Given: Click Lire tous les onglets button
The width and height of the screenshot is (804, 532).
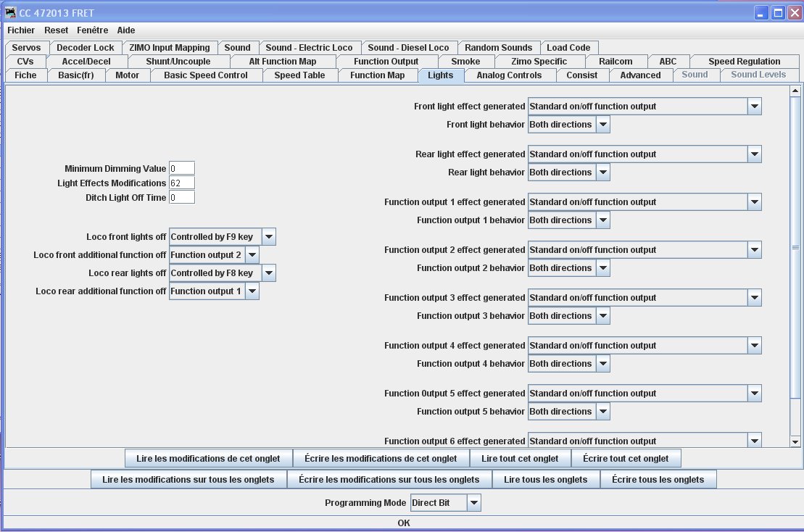Looking at the screenshot, I should pos(546,480).
